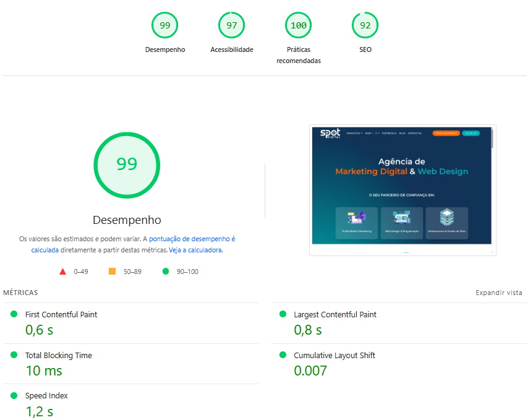Click the orange square 50–89 legend icon

click(112, 271)
